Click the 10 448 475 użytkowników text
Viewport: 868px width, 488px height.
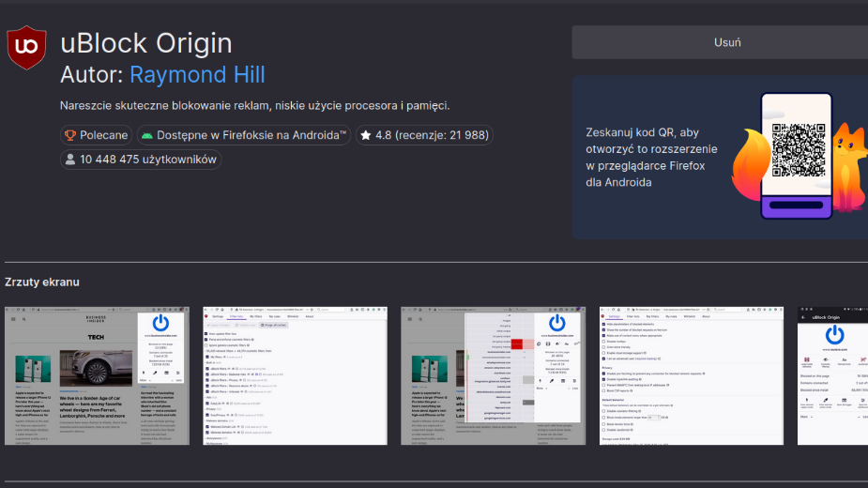148,160
